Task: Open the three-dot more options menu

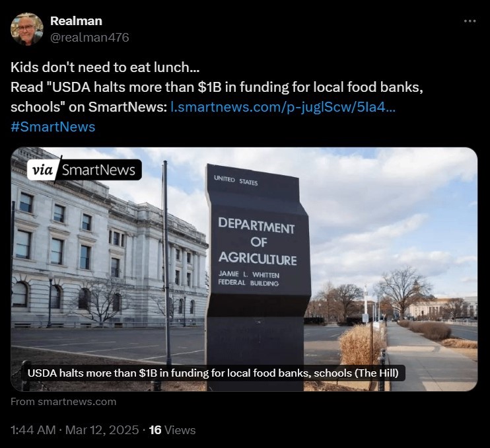Action: [470, 21]
